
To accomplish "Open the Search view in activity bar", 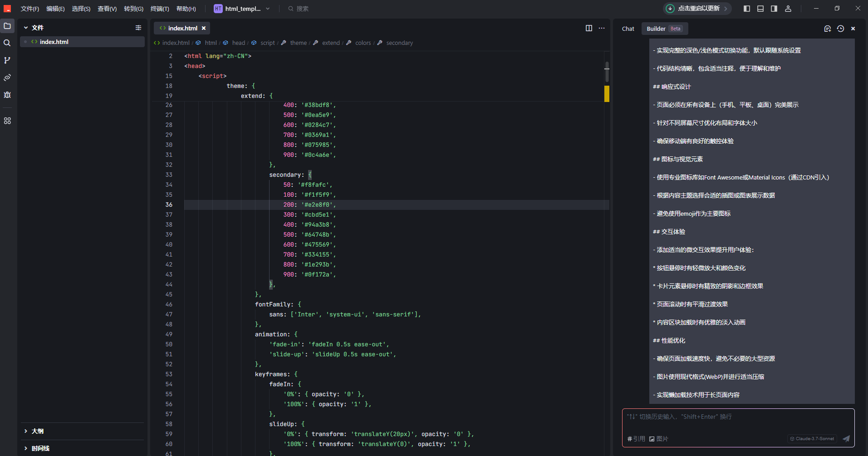I will 7,43.
